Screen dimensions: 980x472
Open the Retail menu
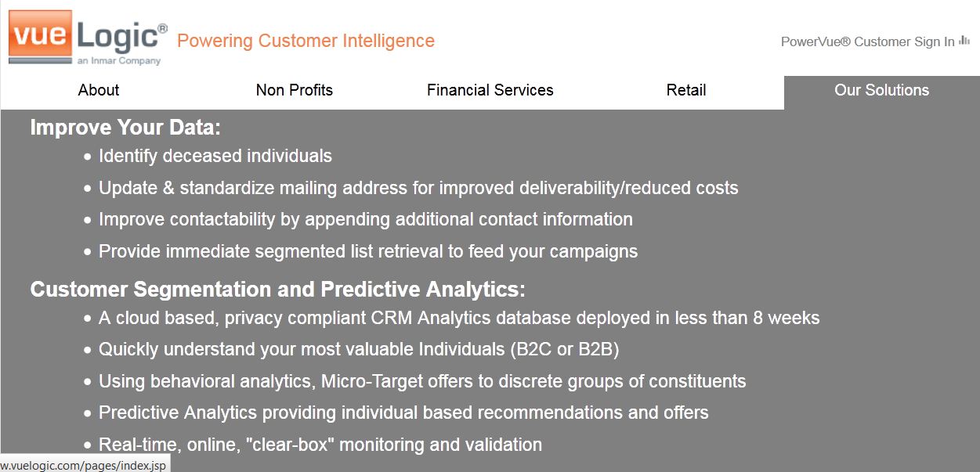coord(686,90)
